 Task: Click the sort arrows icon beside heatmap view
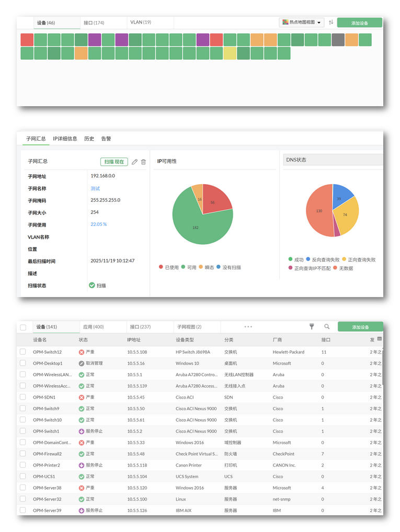[x=331, y=22]
